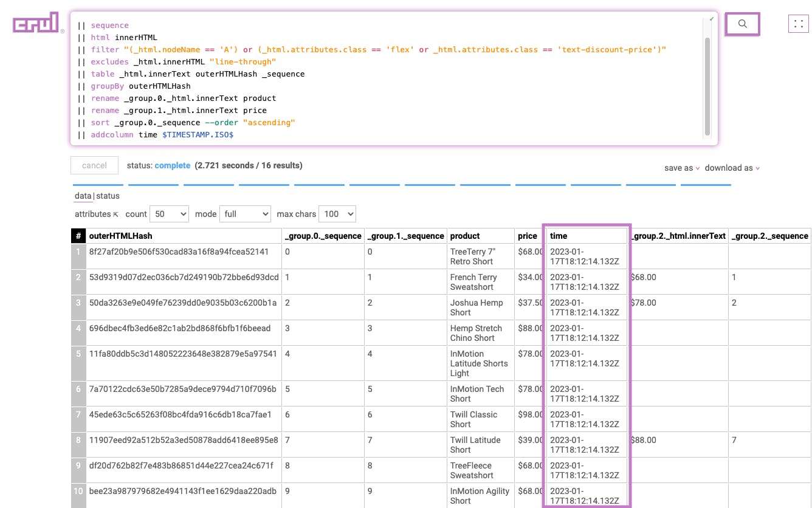Click time cell in TreeTerry row
The image size is (812, 508).
tap(587, 256)
